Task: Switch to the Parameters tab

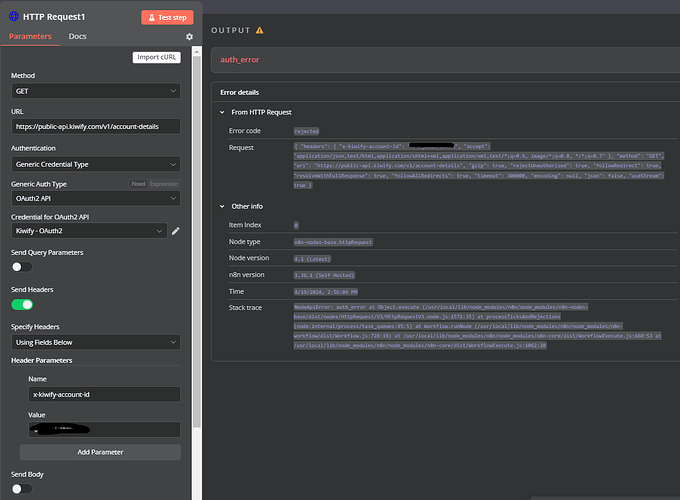Action: coord(30,36)
